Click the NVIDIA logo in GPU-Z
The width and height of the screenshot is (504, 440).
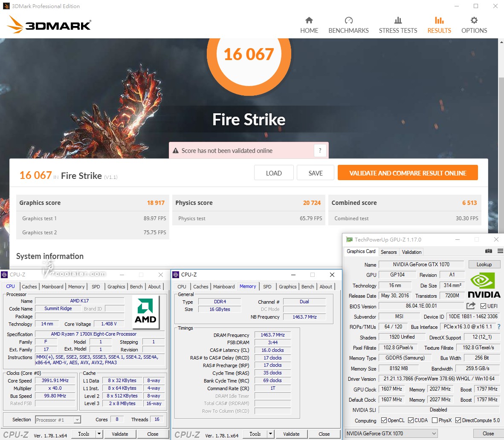(484, 285)
